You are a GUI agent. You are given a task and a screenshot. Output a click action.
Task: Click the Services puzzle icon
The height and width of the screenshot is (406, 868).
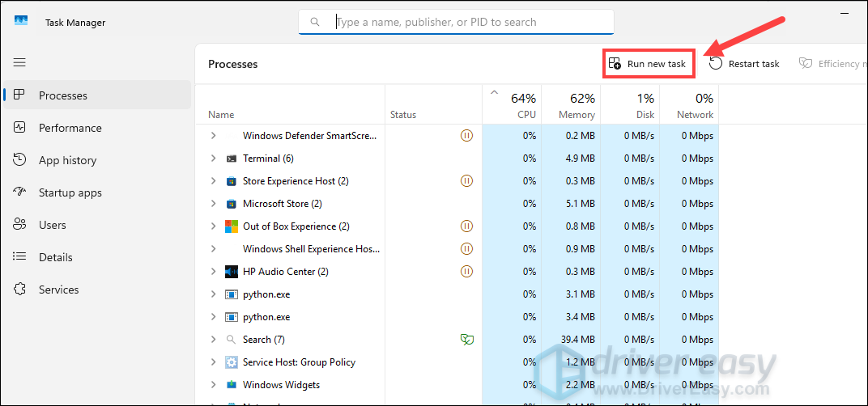(19, 290)
